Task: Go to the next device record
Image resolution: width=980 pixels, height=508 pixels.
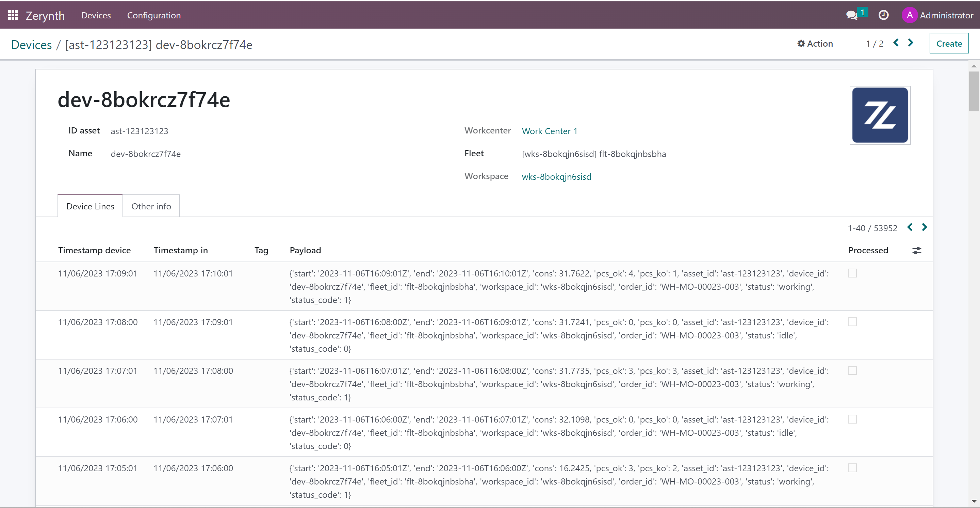Action: click(910, 43)
